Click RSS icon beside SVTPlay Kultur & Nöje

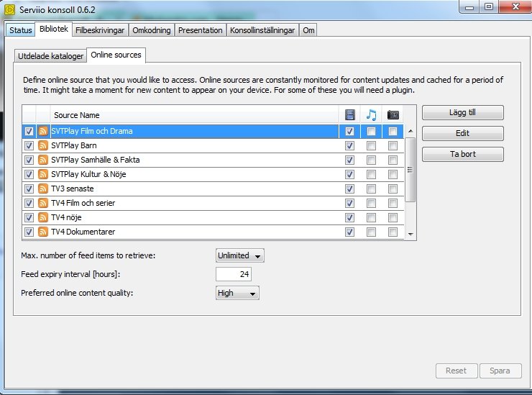pyautogui.click(x=42, y=174)
